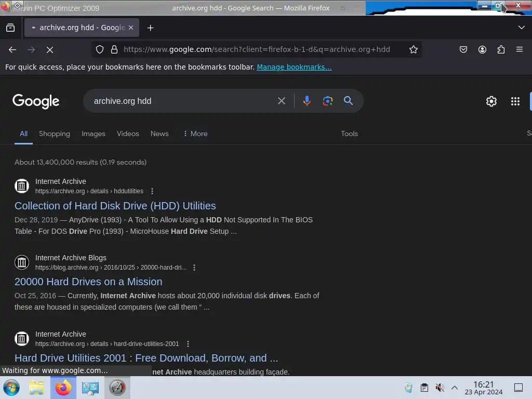Click the About 13,400,000 results text
Image resolution: width=532 pixels, height=399 pixels.
pos(81,162)
